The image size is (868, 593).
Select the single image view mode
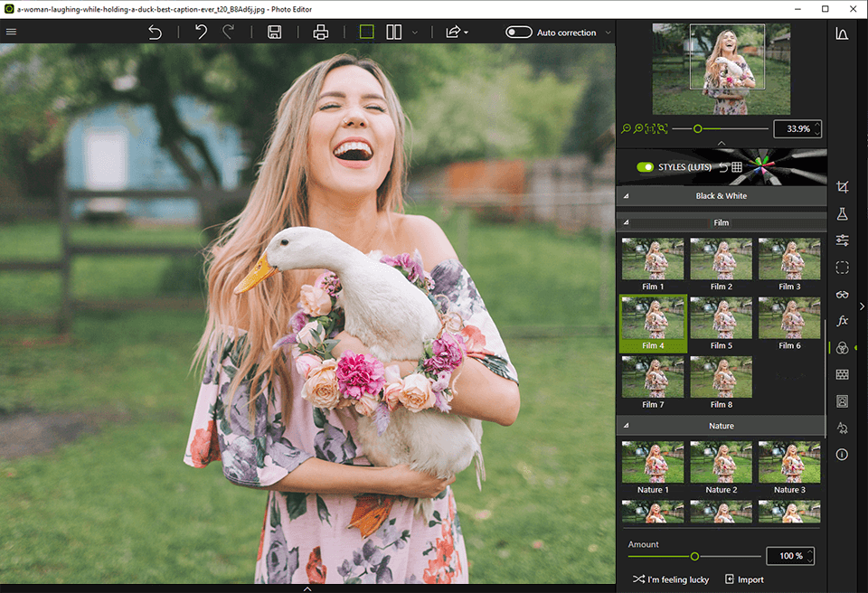click(x=366, y=33)
